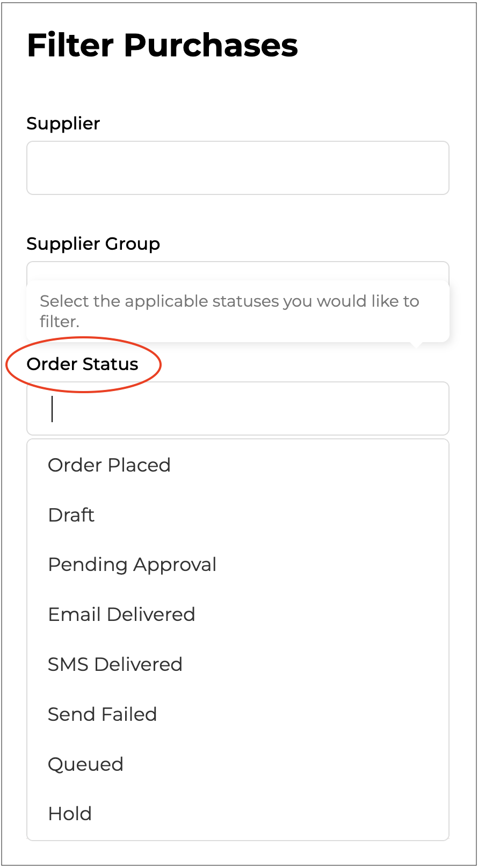The image size is (478, 868).
Task: Click the red oval annotation outline
Action: pyautogui.click(x=160, y=365)
